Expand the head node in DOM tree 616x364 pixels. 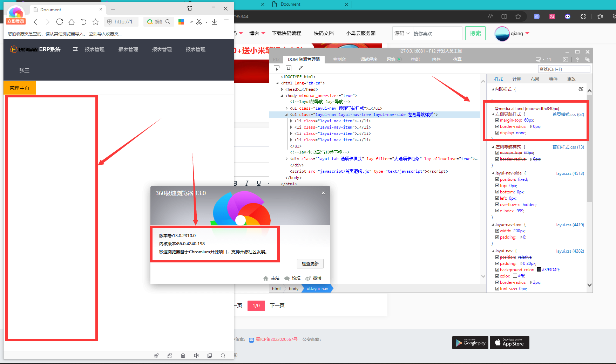tap(282, 89)
